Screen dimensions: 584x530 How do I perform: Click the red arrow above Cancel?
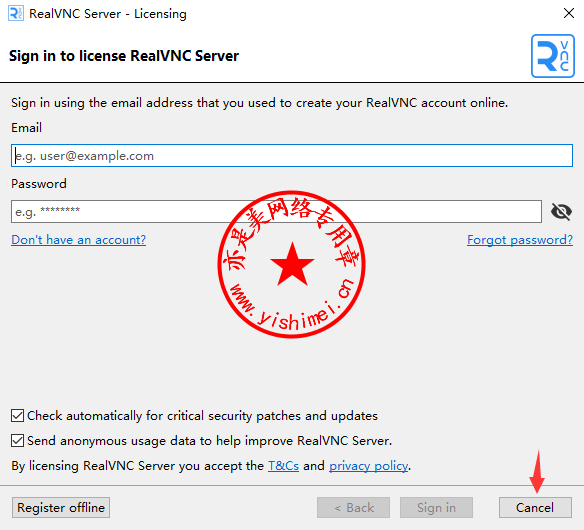click(537, 472)
